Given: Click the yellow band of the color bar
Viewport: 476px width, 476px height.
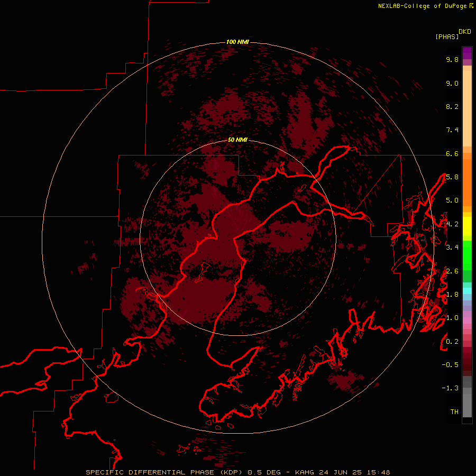Looking at the screenshot, I should pyautogui.click(x=467, y=226).
